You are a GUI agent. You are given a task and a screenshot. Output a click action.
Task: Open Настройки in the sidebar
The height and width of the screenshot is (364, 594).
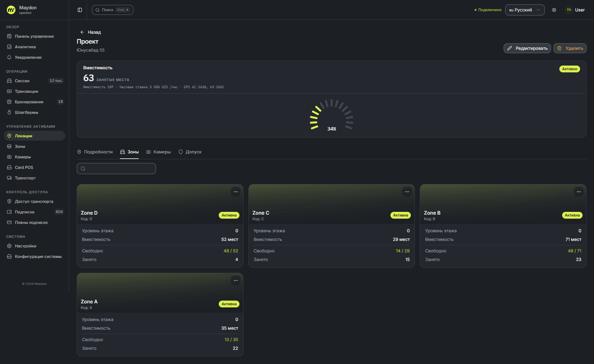pyautogui.click(x=34, y=246)
